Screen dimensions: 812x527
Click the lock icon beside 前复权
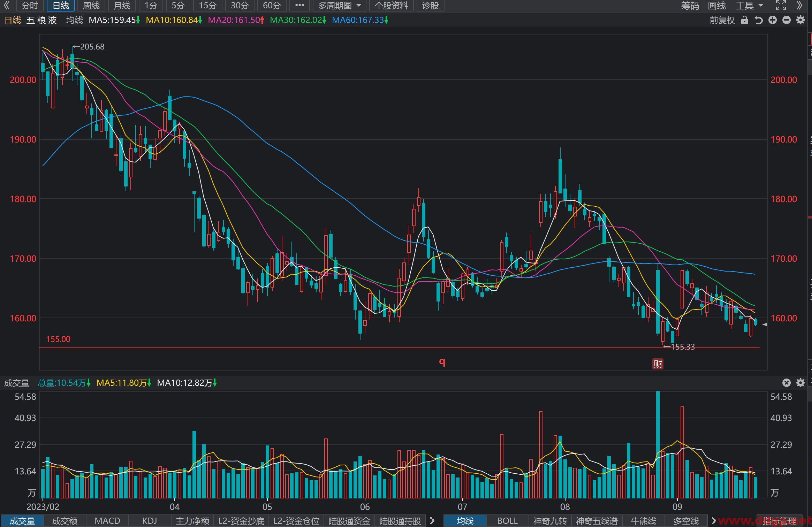(745, 20)
